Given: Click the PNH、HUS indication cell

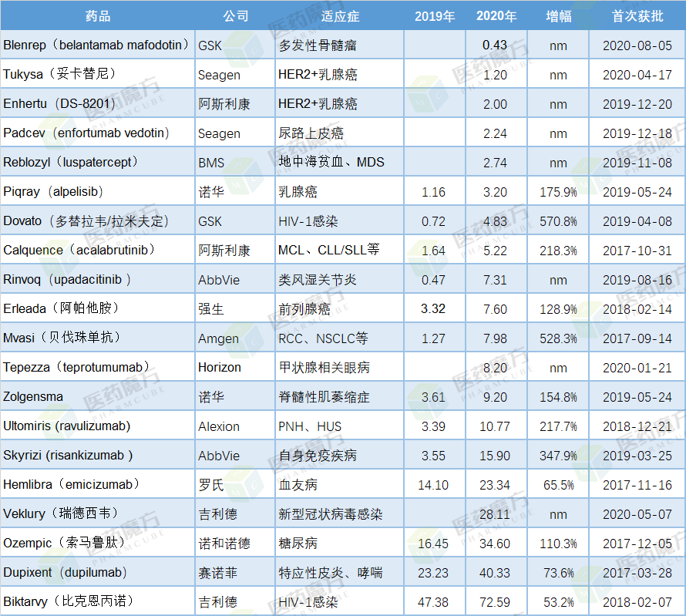Looking at the screenshot, I should 339,426.
